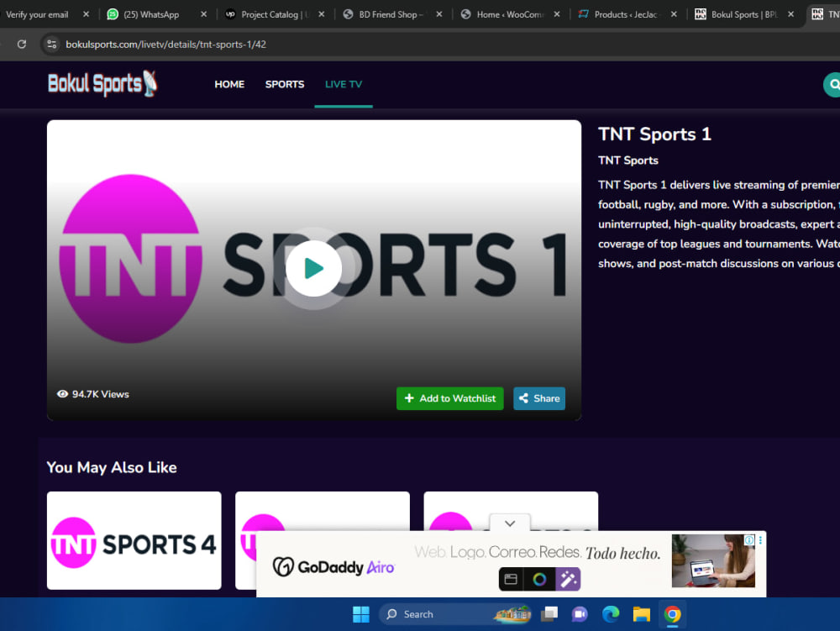Viewport: 840px width, 631px height.
Task: Open the HOME navigation link
Action: [229, 84]
